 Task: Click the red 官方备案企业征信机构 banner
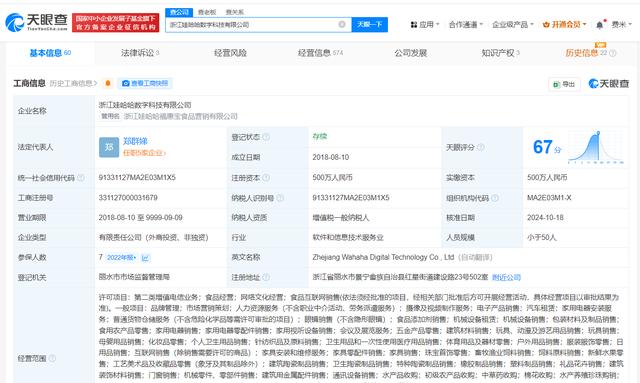click(116, 22)
